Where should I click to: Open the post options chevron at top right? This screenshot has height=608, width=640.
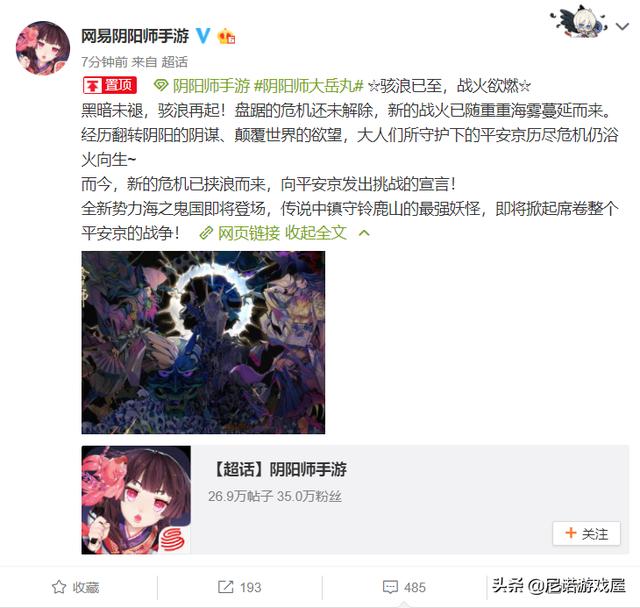(x=622, y=27)
